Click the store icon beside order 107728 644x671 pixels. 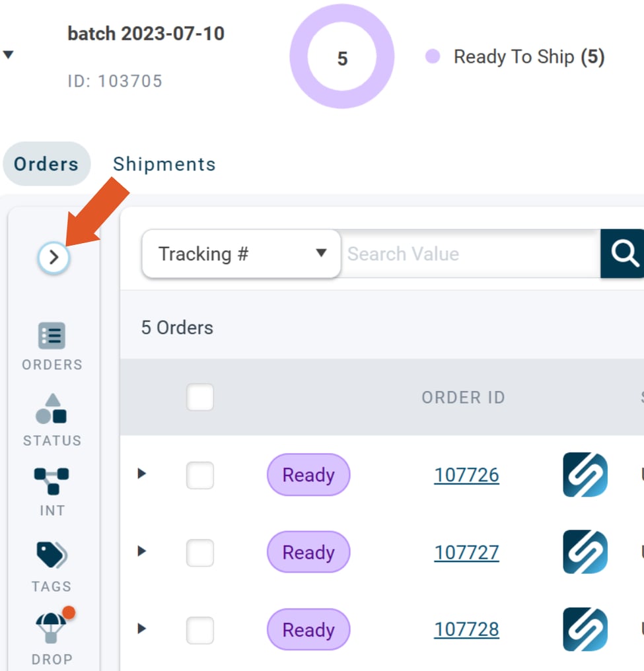click(x=584, y=629)
